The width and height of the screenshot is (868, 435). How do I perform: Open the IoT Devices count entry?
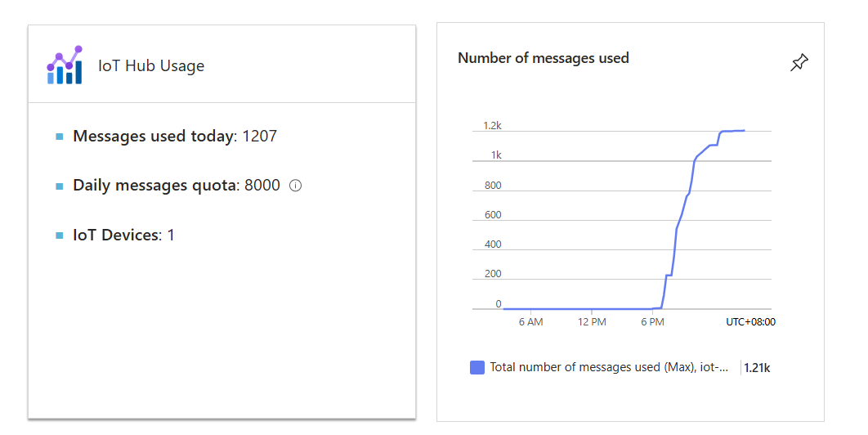click(x=123, y=235)
